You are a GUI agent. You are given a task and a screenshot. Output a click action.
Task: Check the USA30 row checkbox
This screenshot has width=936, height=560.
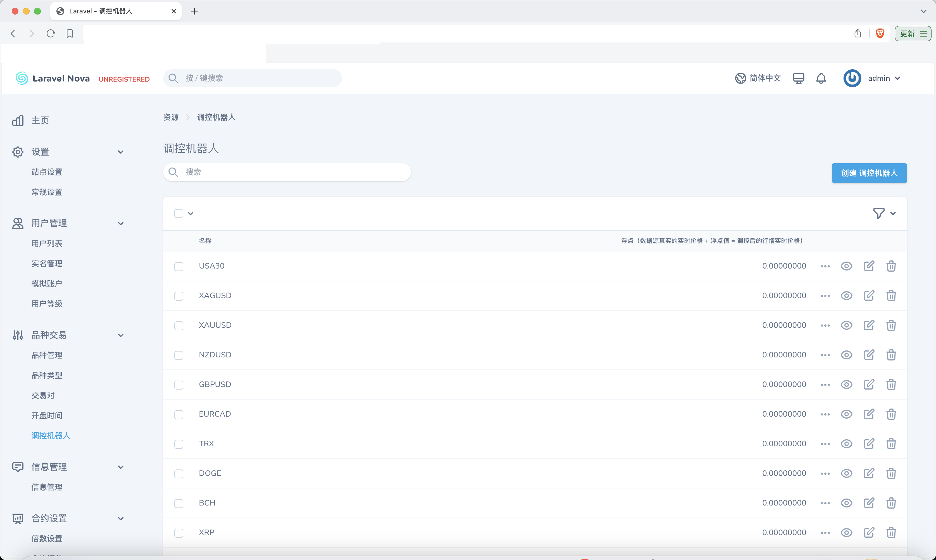(179, 266)
